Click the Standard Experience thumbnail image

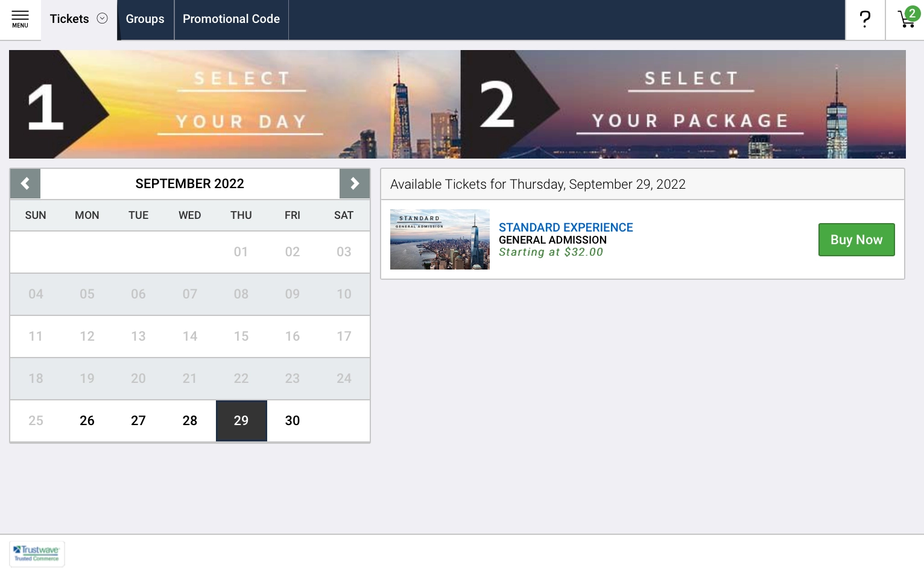click(x=440, y=239)
